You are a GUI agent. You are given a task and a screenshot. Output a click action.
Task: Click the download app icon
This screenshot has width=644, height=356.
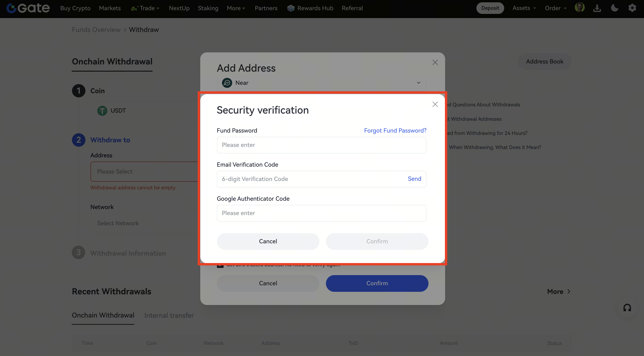(x=597, y=8)
